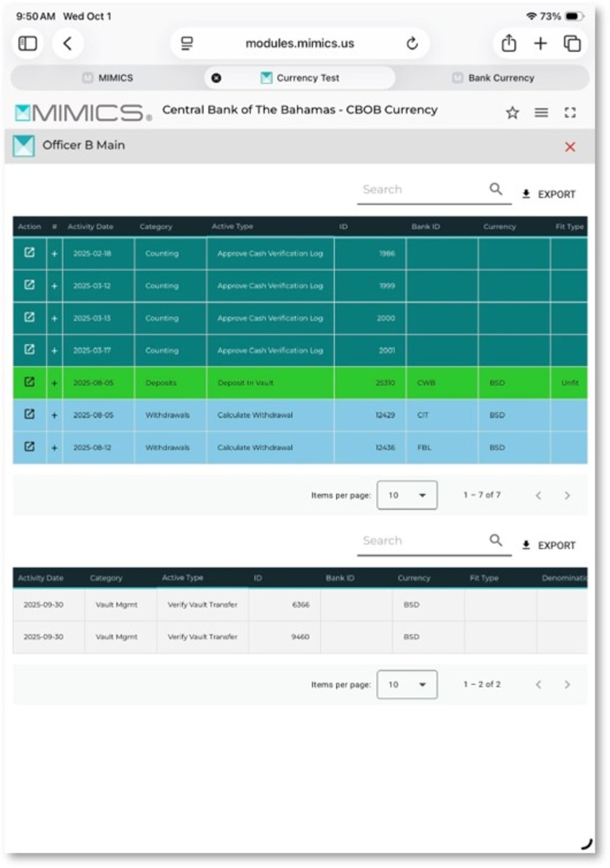Open lower Items per page dropdown

[407, 685]
